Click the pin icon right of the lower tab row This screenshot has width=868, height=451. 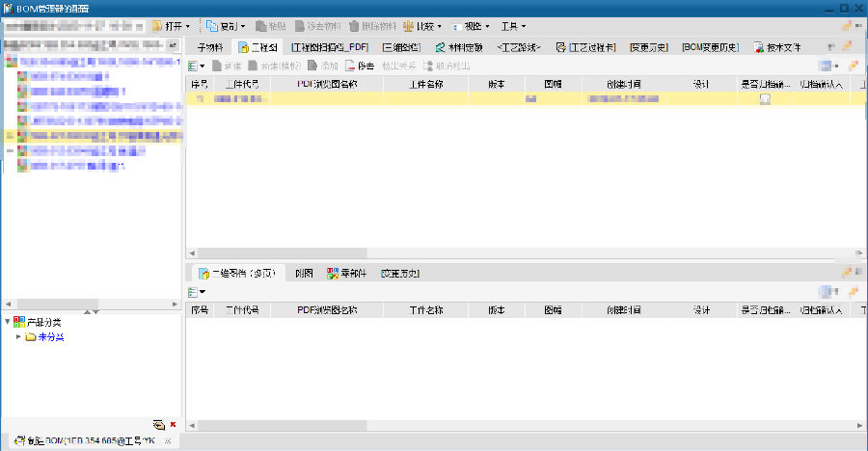tap(847, 272)
